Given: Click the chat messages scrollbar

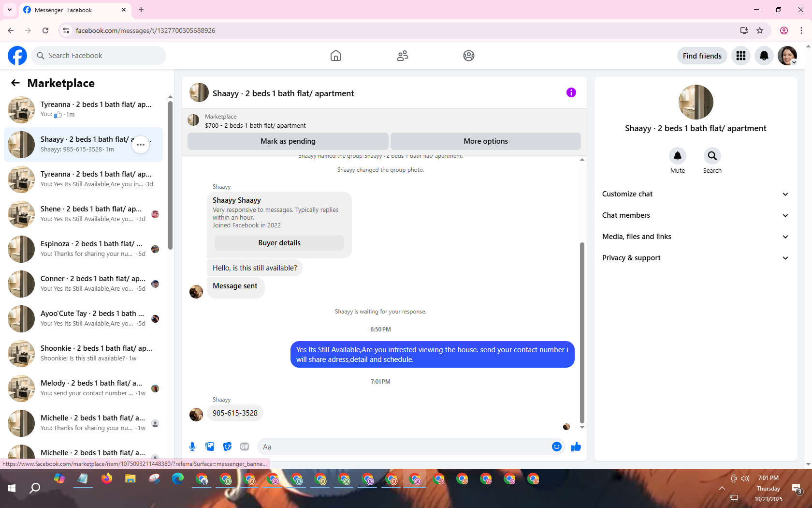Looking at the screenshot, I should tap(582, 332).
